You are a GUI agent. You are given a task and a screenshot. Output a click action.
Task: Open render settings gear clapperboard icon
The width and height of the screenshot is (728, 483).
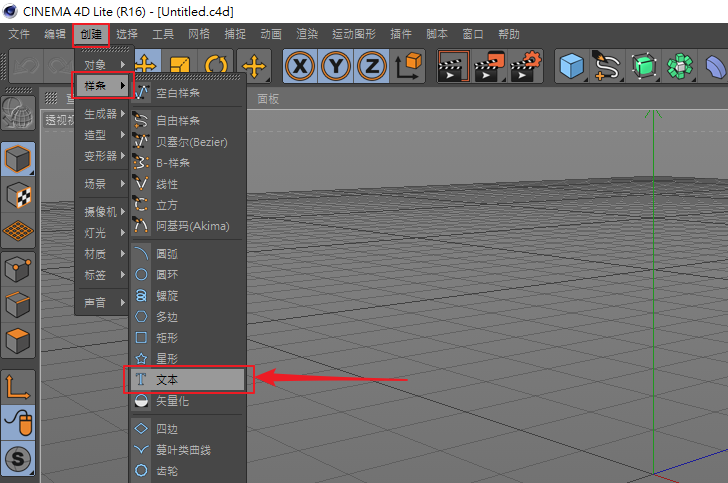click(526, 66)
